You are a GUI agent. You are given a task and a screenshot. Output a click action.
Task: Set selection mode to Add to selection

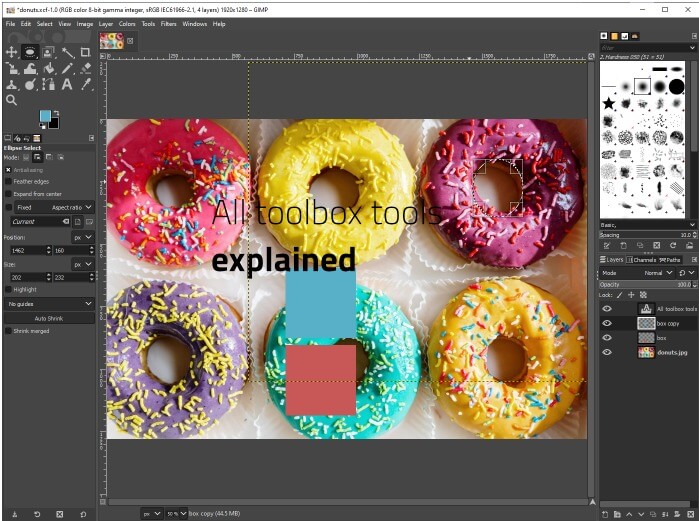point(37,157)
